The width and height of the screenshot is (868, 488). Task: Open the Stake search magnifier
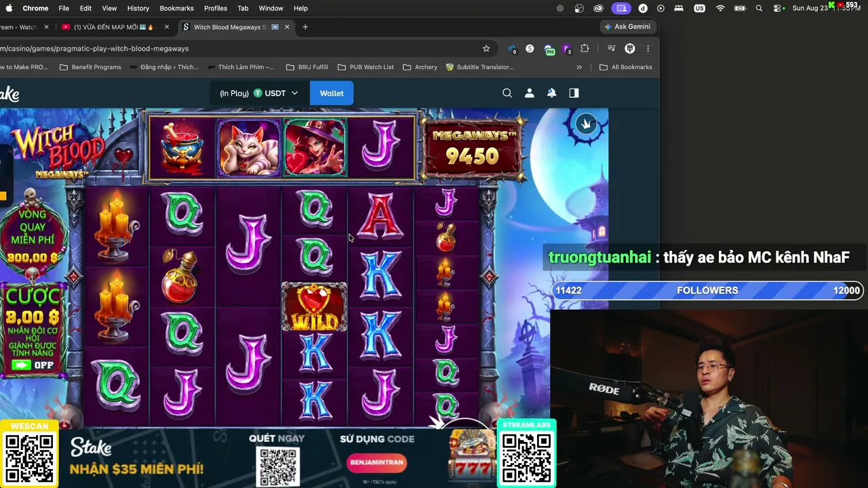pos(507,93)
